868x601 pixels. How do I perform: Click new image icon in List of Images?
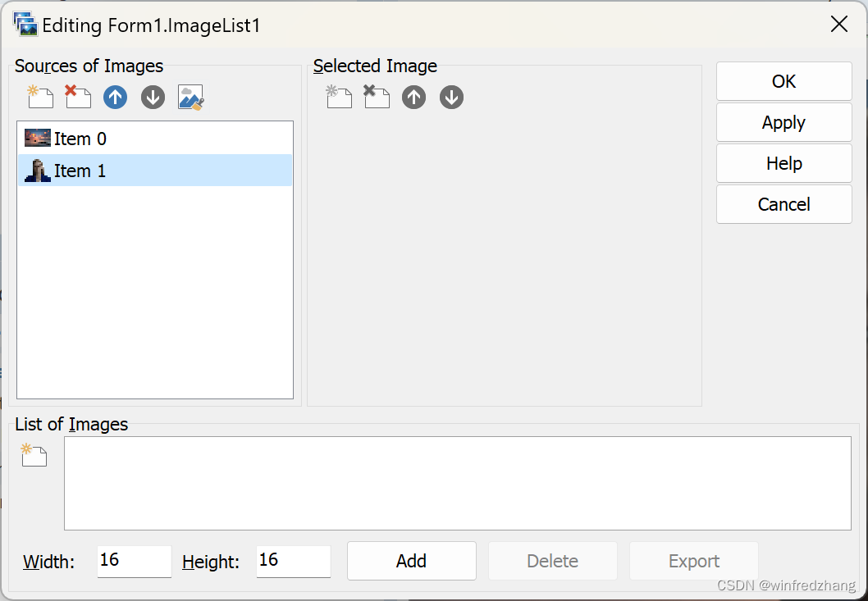tap(34, 455)
